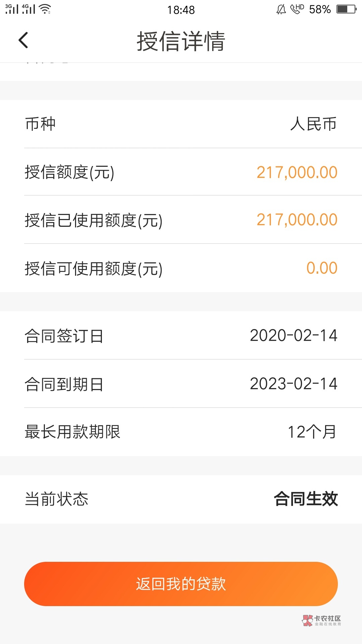Tap the 当前状态 合同生效 status
The height and width of the screenshot is (644, 362).
(x=306, y=499)
